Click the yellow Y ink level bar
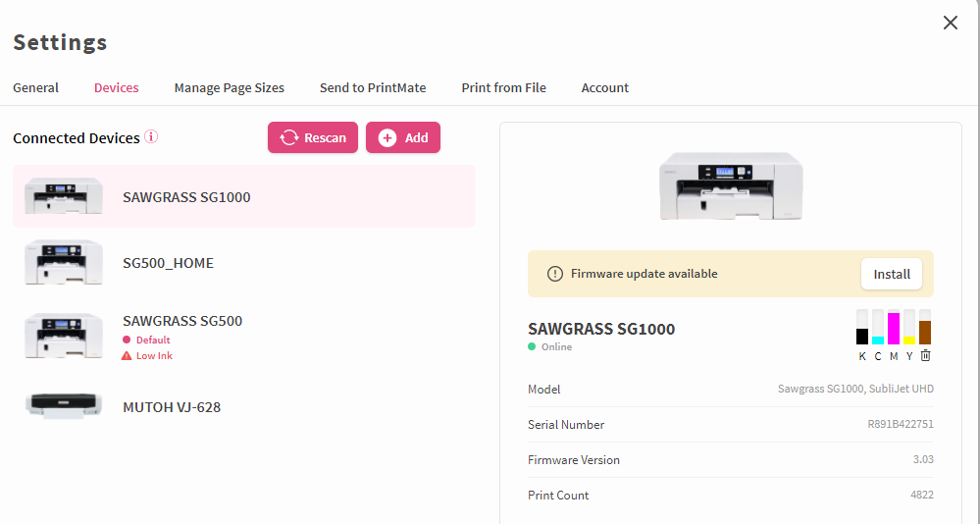This screenshot has width=980, height=524. 909,327
